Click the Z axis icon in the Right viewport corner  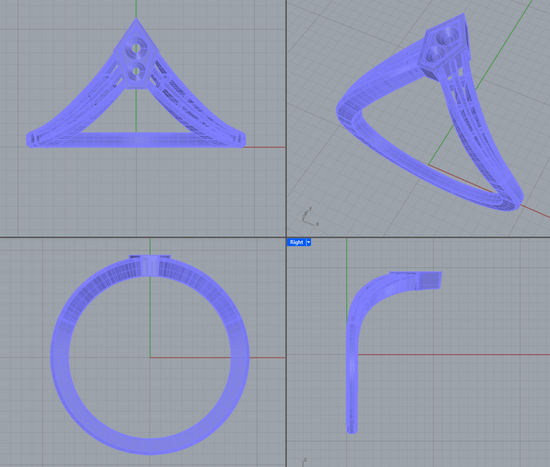click(304, 462)
